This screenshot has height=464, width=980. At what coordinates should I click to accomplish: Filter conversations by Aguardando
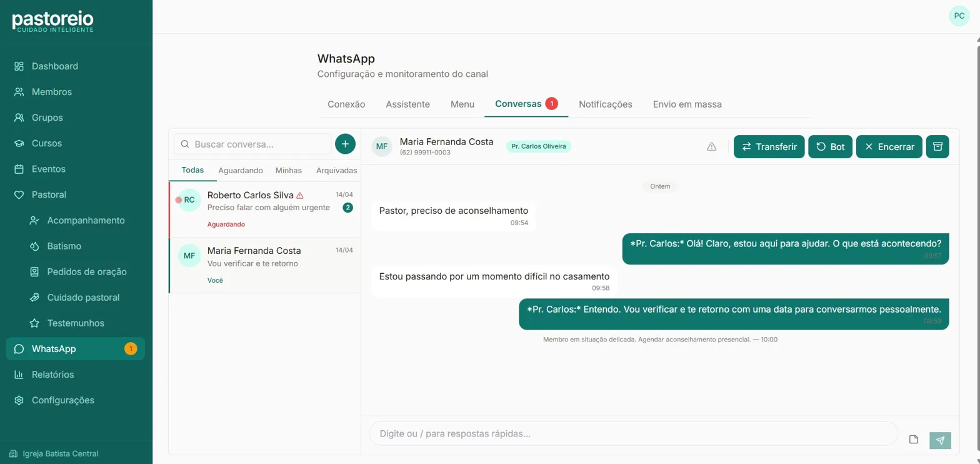241,170
